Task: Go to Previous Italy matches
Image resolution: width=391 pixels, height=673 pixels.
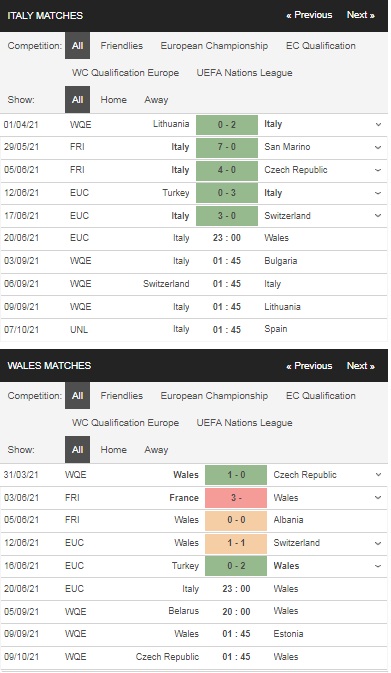Action: point(309,15)
